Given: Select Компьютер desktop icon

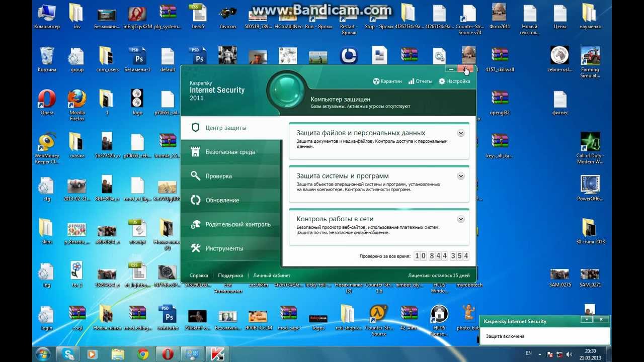Looking at the screenshot, I should (x=47, y=16).
